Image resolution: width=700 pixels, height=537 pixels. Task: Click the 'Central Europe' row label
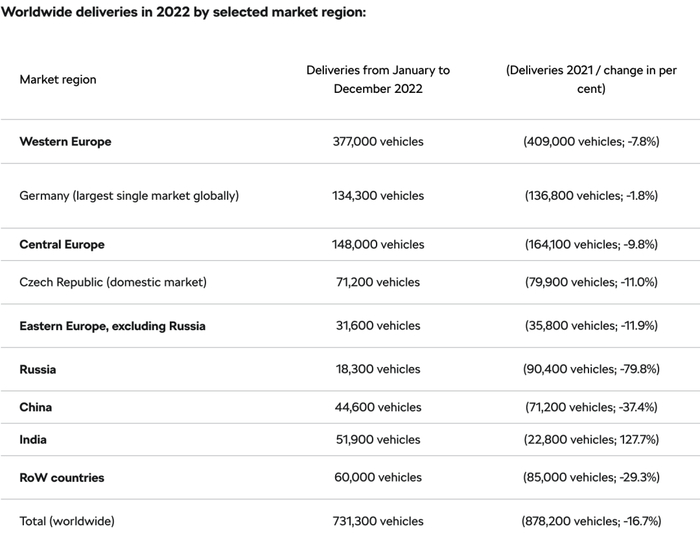pos(62,245)
